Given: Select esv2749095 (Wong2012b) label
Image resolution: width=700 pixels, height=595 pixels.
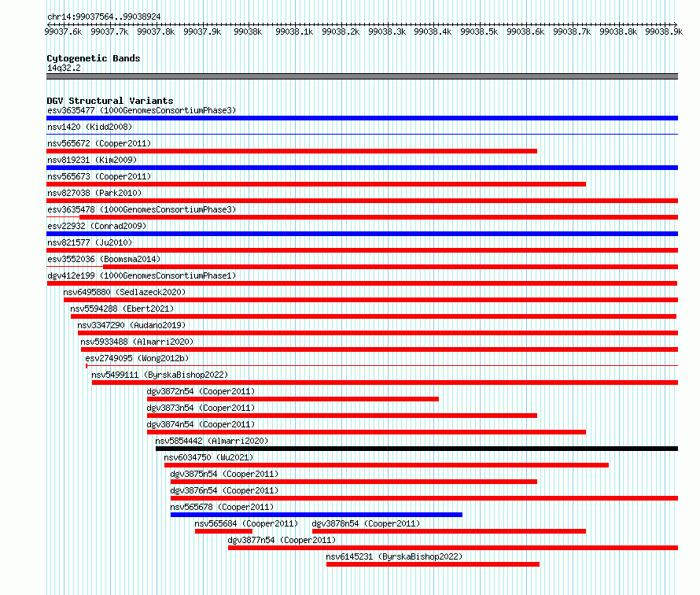Looking at the screenshot, I should (137, 358).
